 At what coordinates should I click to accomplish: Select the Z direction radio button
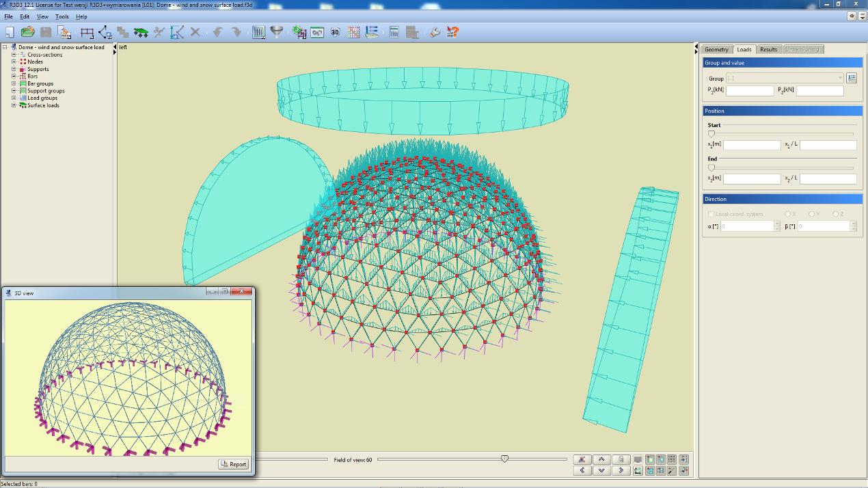point(836,214)
